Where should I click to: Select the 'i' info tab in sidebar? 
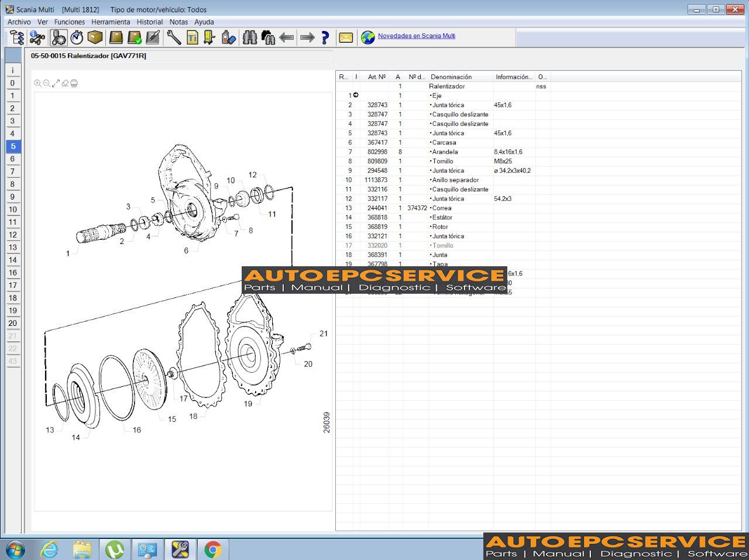tap(12, 71)
